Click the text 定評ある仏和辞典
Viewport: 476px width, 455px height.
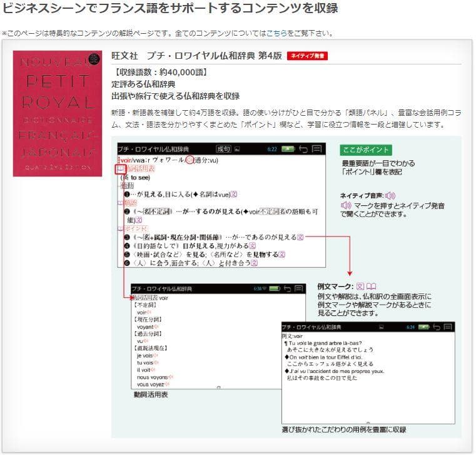coord(143,84)
